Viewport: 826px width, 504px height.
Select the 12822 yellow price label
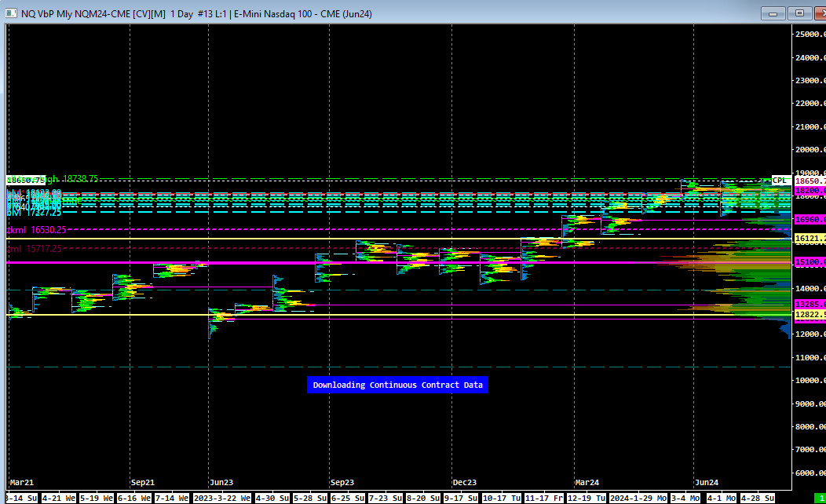tap(810, 315)
